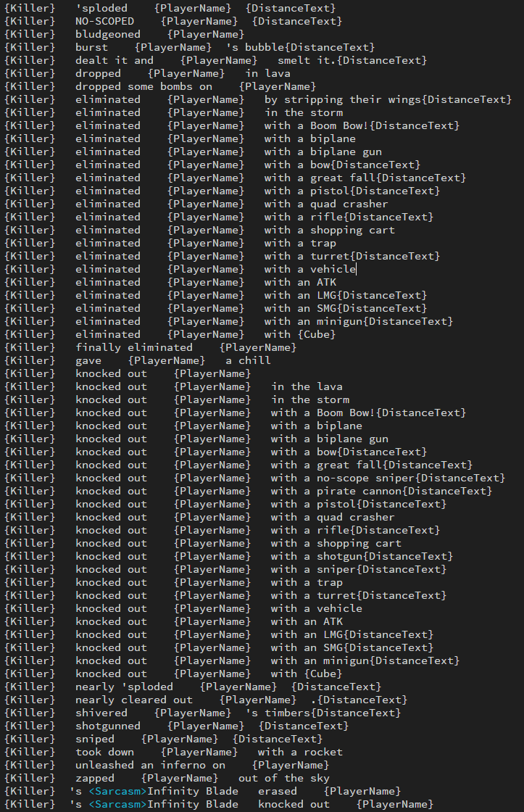Click the word zapped
This screenshot has width=524, height=812.
[94, 778]
